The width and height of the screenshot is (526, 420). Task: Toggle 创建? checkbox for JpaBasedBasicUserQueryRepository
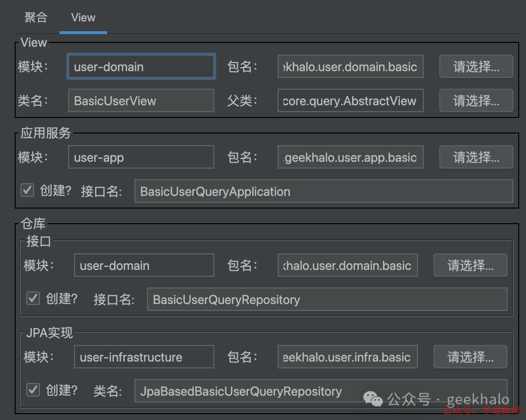click(x=33, y=390)
